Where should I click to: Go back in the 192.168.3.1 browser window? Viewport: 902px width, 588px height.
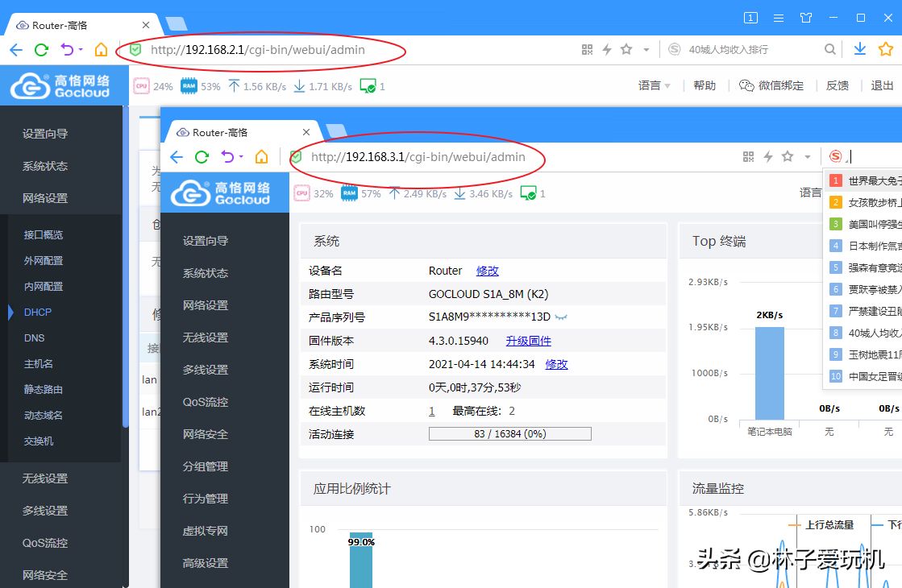click(177, 157)
